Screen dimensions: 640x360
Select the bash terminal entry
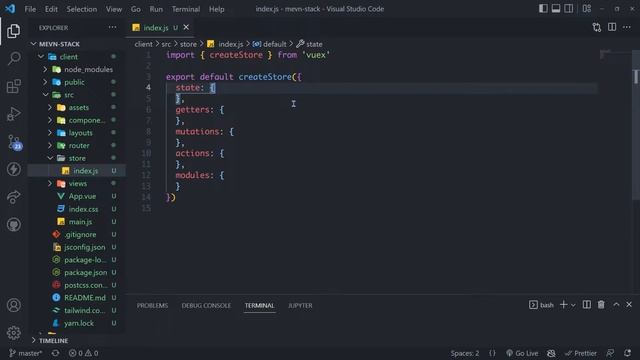(x=541, y=305)
